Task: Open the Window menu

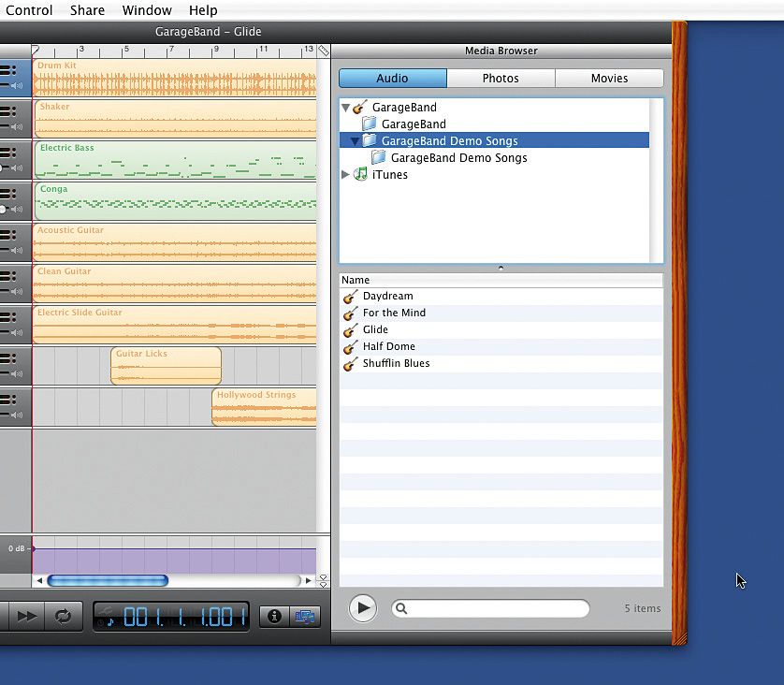Action: coord(147,10)
